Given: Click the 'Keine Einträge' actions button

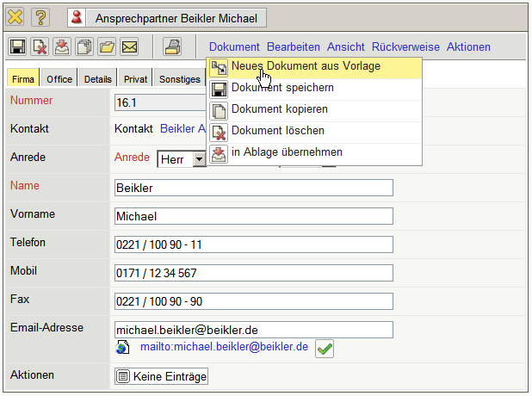Looking at the screenshot, I should [x=162, y=376].
